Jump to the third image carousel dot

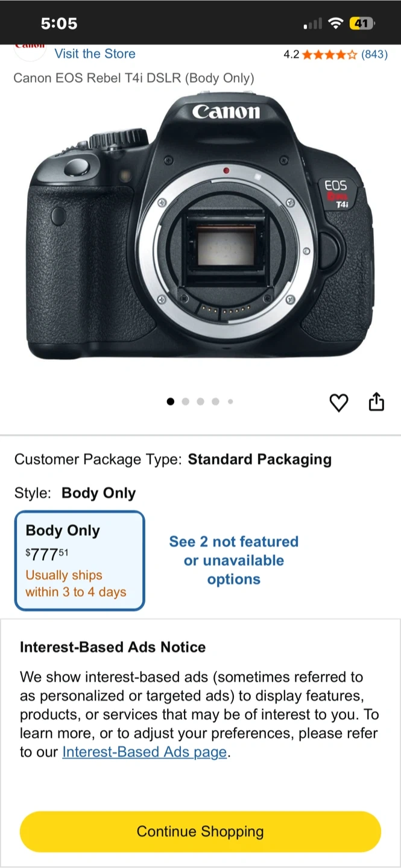200,401
